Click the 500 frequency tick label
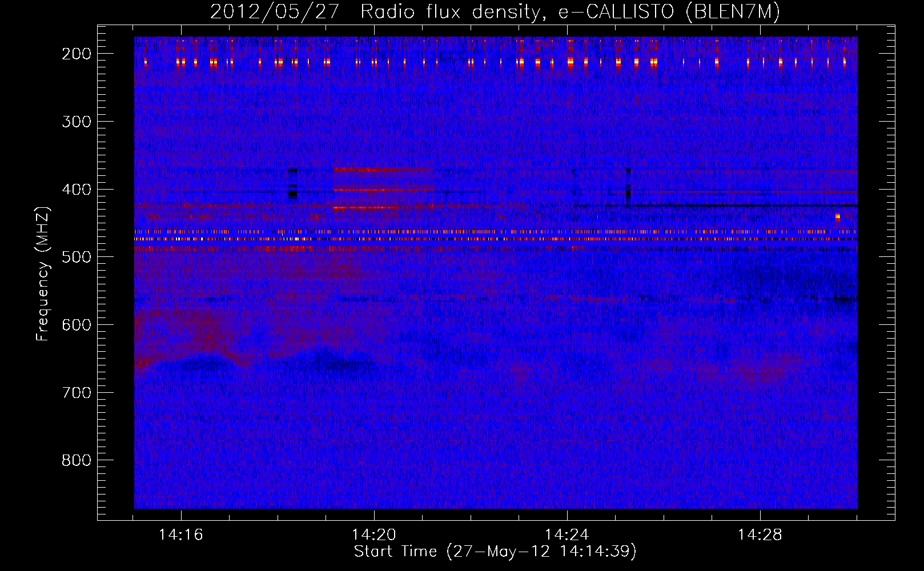Image resolution: width=924 pixels, height=571 pixels. pos(77,257)
